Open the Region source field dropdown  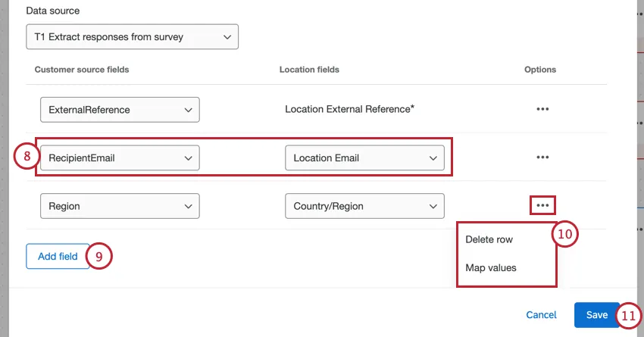(120, 206)
